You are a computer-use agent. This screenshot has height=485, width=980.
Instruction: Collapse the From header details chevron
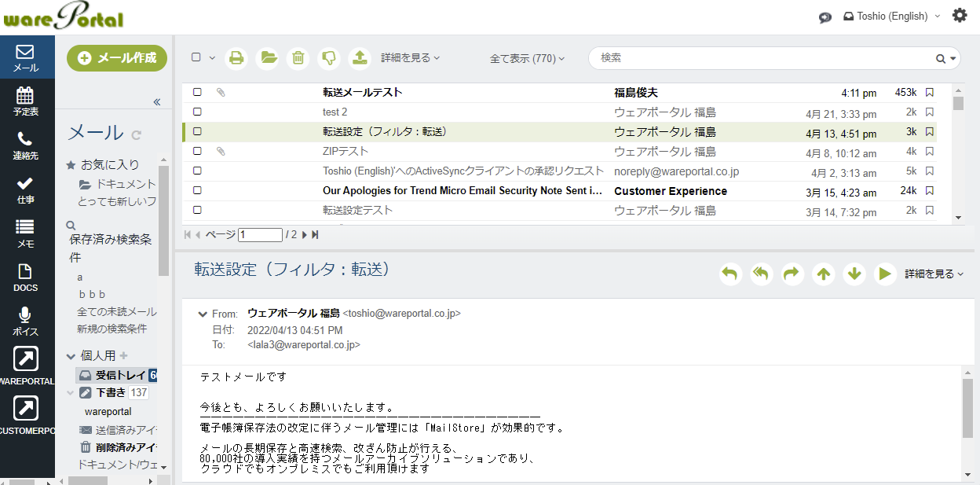point(203,314)
